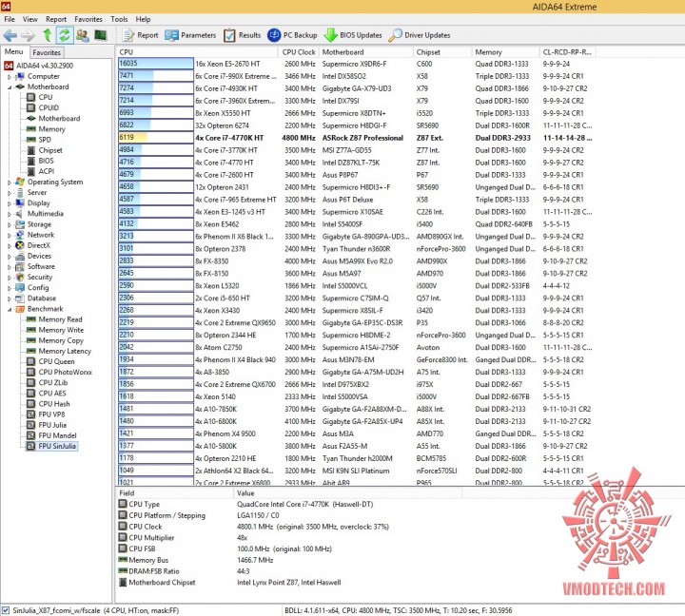Open the Tools menu
The height and width of the screenshot is (616, 685).
[x=119, y=19]
